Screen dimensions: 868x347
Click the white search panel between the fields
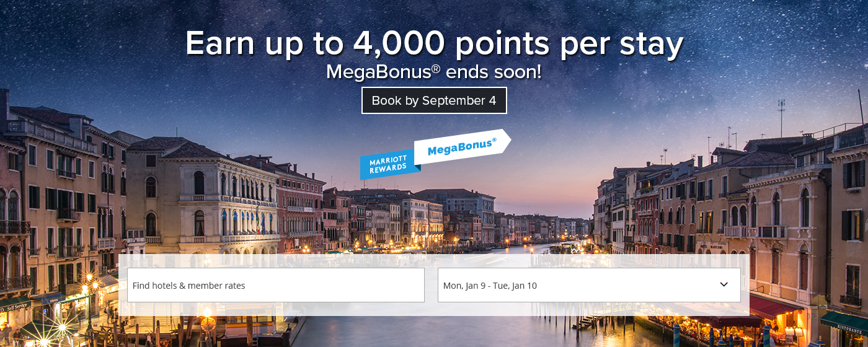(431, 285)
